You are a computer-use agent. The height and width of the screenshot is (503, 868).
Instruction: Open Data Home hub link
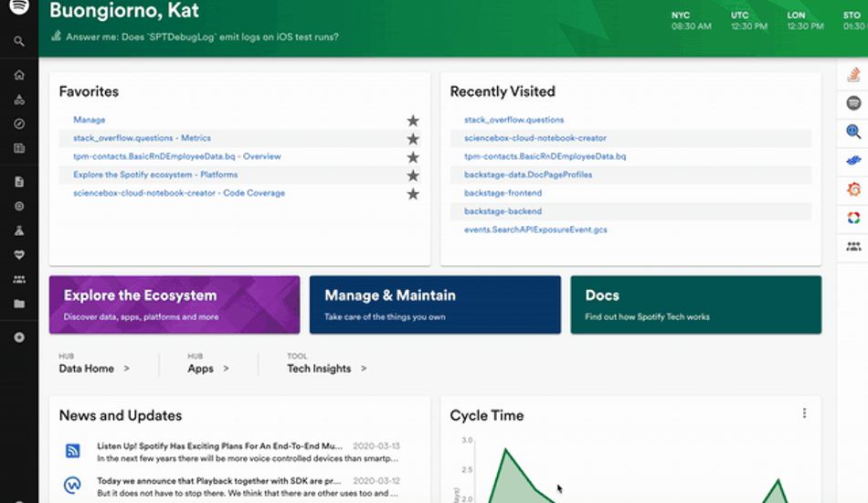click(x=87, y=369)
